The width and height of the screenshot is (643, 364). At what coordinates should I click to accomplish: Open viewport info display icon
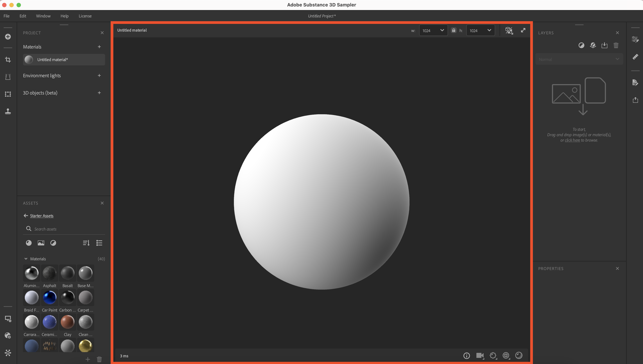point(466,356)
